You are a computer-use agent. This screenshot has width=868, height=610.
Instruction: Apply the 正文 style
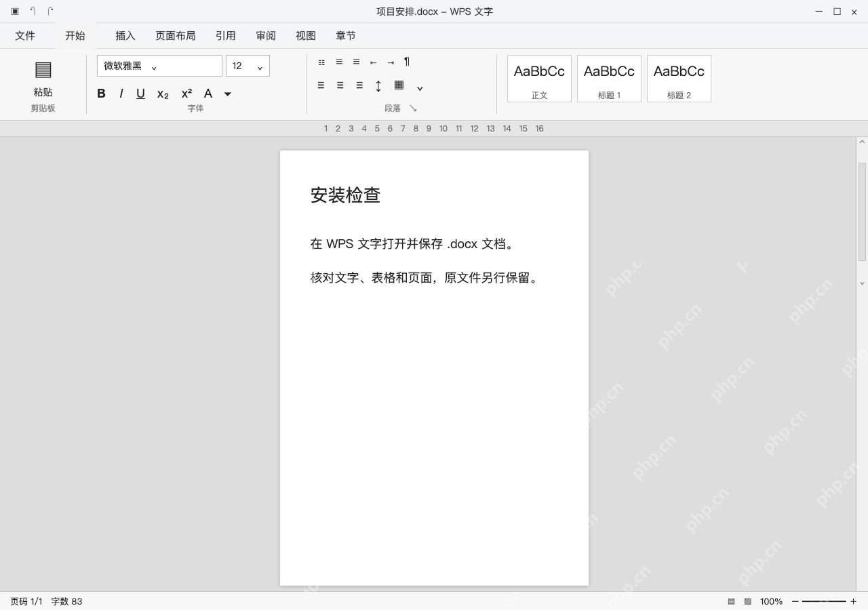click(x=539, y=79)
